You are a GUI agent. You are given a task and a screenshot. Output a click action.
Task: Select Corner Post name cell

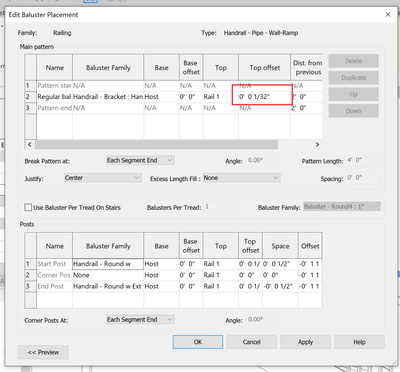[54, 275]
